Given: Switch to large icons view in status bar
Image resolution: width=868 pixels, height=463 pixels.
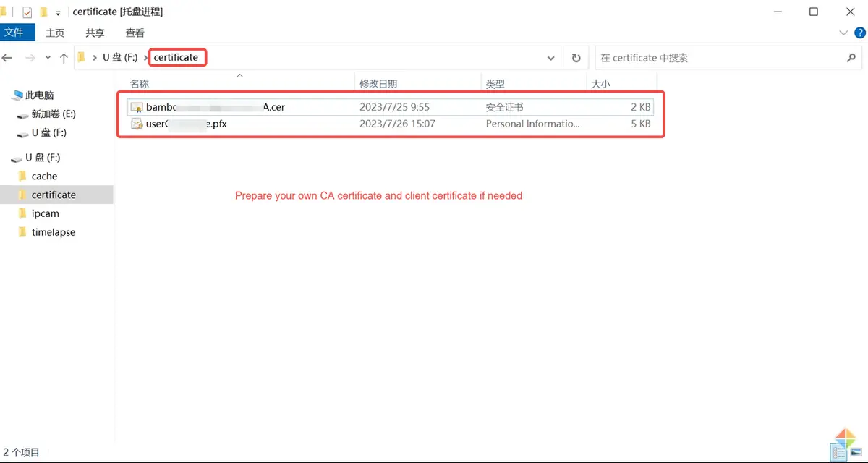Looking at the screenshot, I should pos(856,452).
